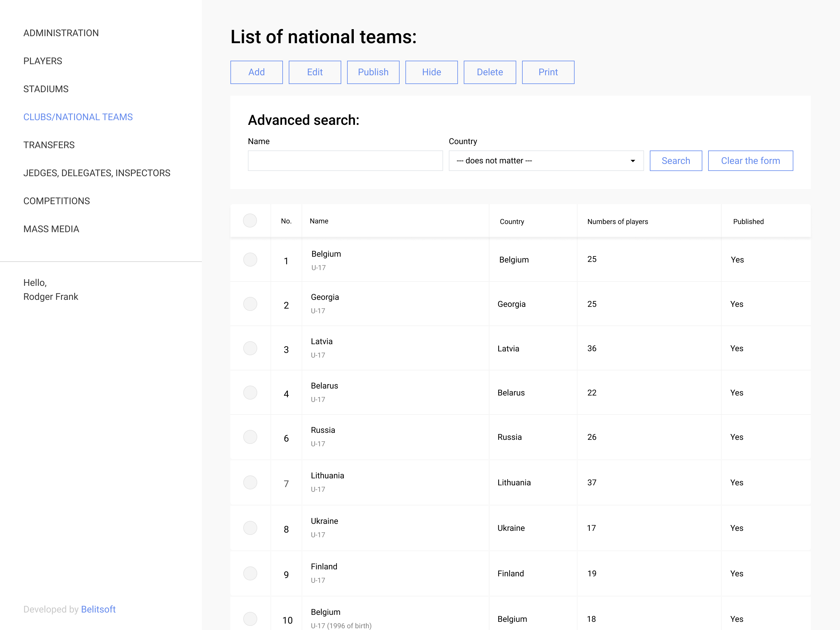
Task: Click Rodger Frank user name
Action: pyautogui.click(x=51, y=297)
